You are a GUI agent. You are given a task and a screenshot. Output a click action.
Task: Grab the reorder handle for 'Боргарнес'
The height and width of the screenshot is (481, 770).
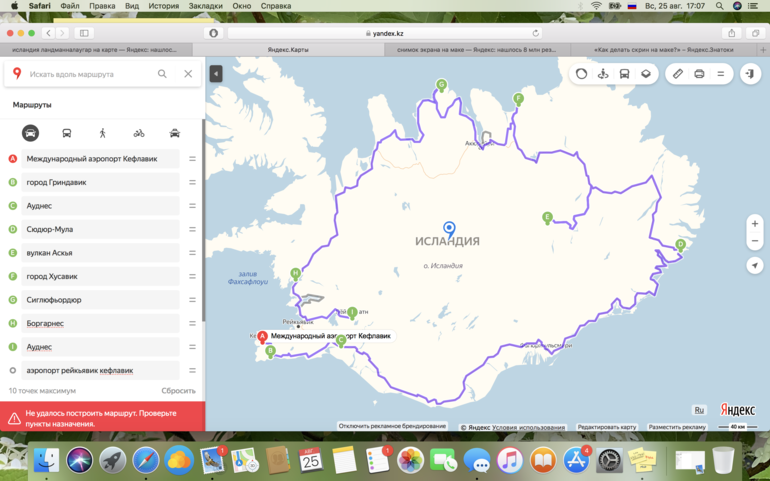pos(192,324)
